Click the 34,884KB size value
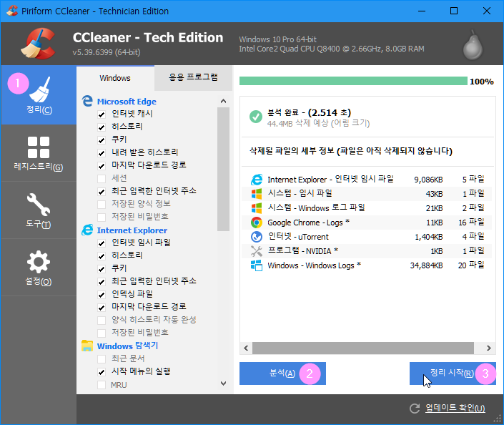Screen dimensions: 504x425 [x=426, y=265]
